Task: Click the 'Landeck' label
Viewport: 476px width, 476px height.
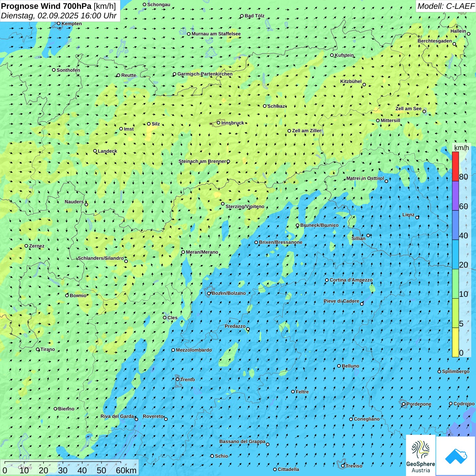Action: [x=107, y=151]
